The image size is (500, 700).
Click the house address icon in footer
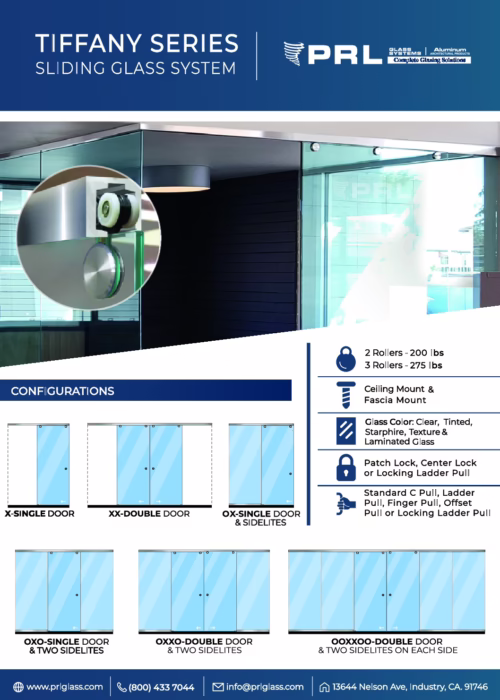[325, 687]
